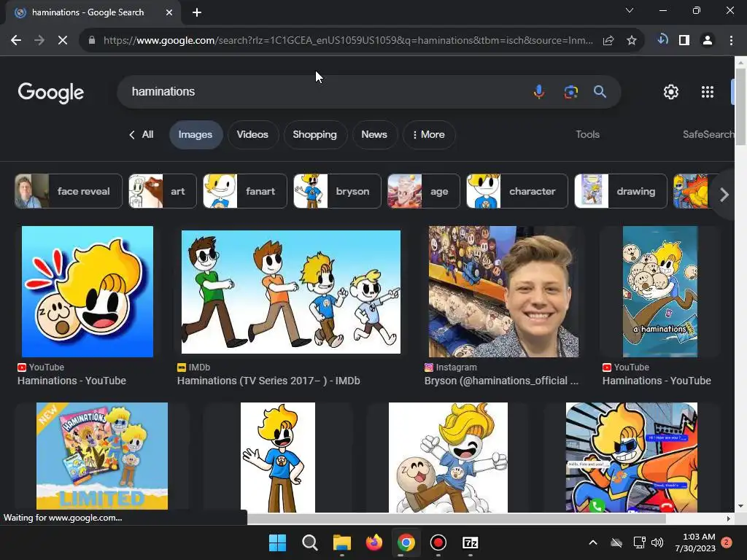Focus the haminations search box

pyautogui.click(x=324, y=91)
